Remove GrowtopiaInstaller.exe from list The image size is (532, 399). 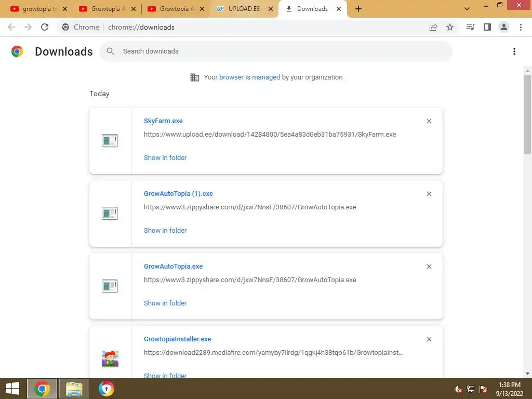point(429,339)
